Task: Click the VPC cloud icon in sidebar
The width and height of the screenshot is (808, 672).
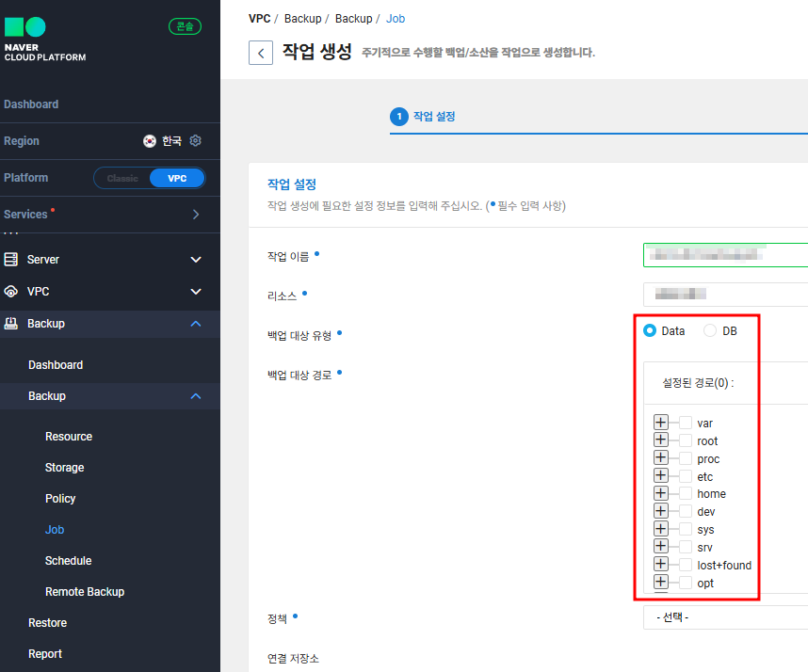Action: (10, 292)
